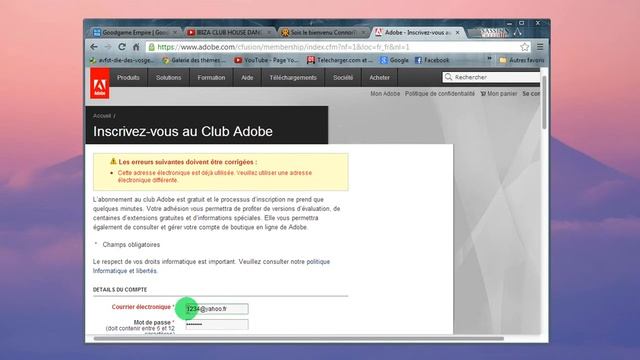Click the 'DETAILS DU COMPTE' heading
Screen dimensions: 640x360
pyautogui.click(x=120, y=290)
